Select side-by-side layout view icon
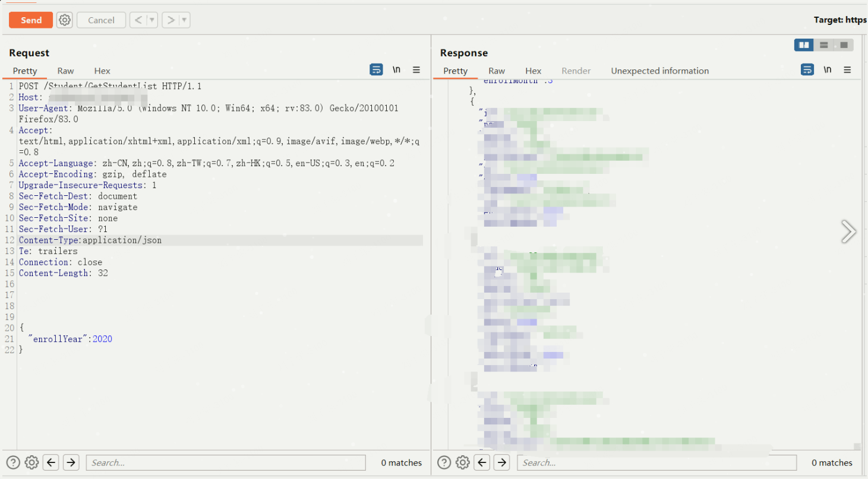 pyautogui.click(x=804, y=45)
